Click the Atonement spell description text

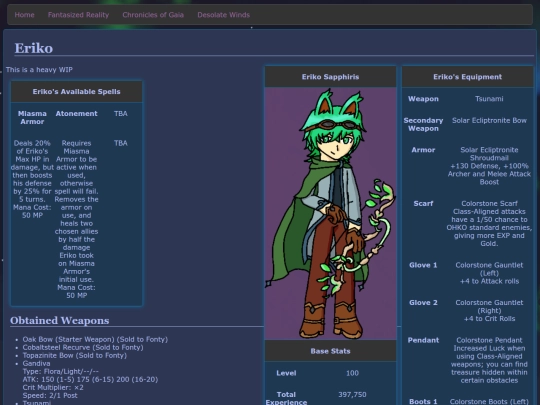click(x=76, y=219)
